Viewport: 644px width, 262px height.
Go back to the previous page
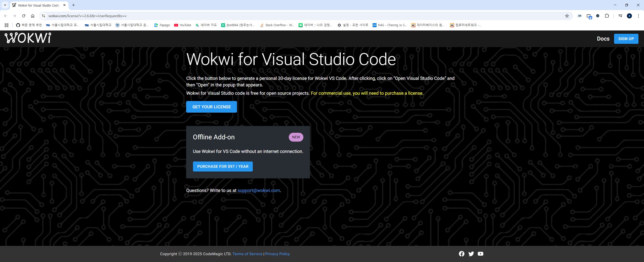pyautogui.click(x=6, y=16)
